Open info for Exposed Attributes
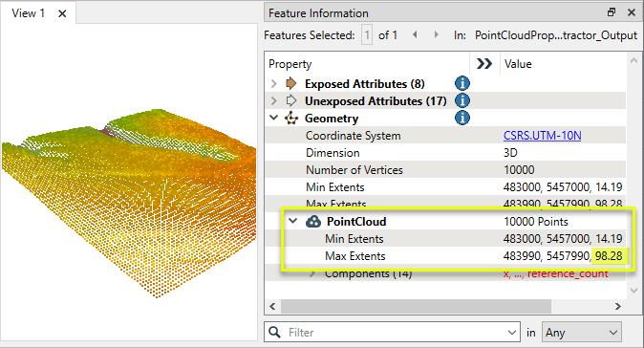Viewport: 644px width, 348px height. click(462, 83)
